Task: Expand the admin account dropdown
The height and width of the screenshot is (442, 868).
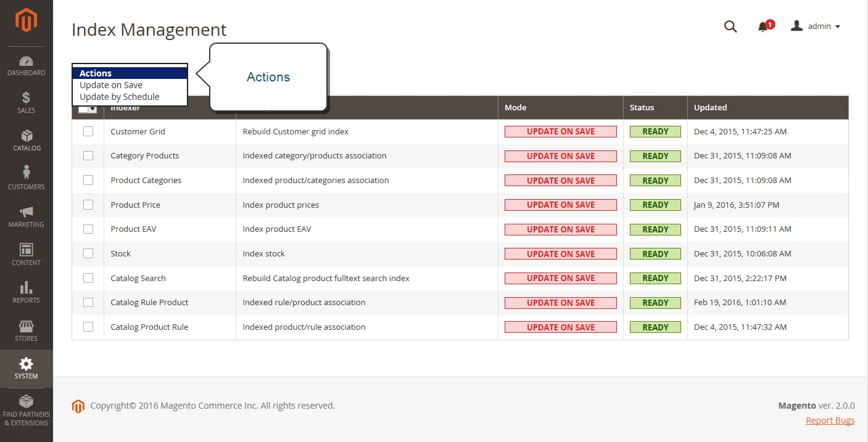Action: [x=816, y=27]
